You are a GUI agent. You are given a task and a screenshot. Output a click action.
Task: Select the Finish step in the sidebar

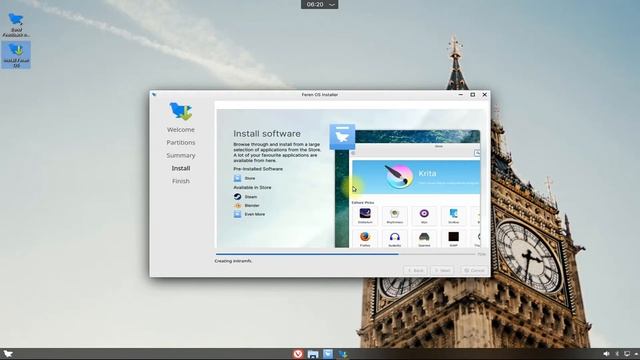click(x=181, y=181)
